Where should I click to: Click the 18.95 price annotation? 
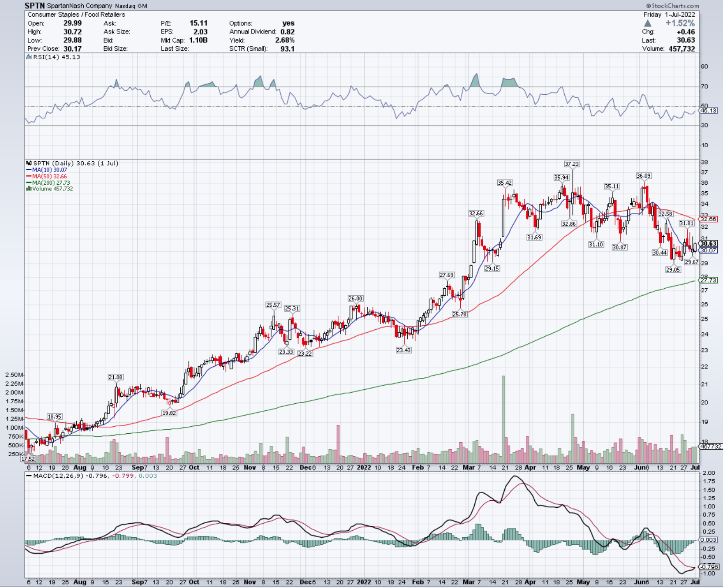(55, 417)
